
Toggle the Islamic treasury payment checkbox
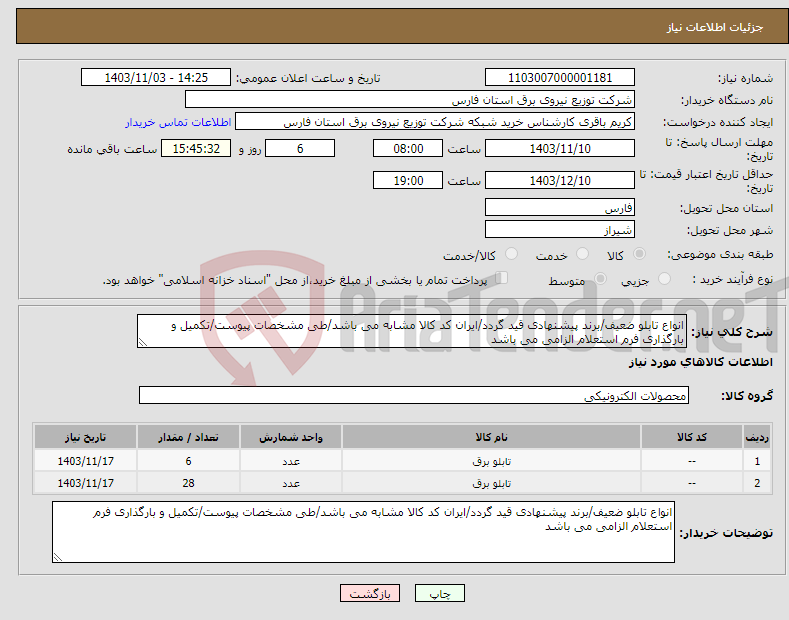click(x=502, y=278)
